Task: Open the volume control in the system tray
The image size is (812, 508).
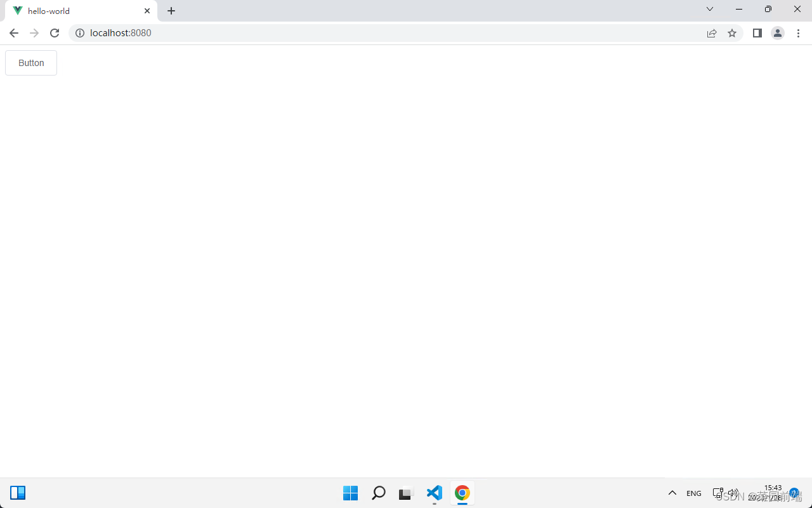Action: pyautogui.click(x=733, y=493)
